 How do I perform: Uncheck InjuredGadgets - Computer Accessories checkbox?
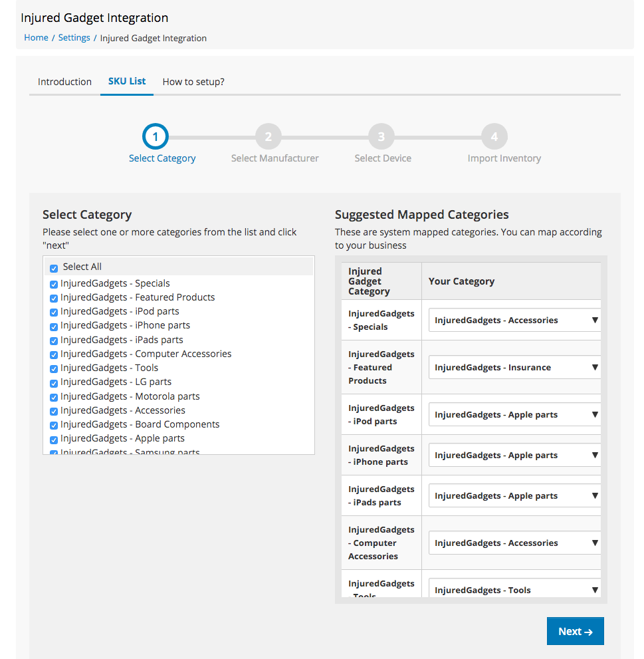[x=54, y=354]
